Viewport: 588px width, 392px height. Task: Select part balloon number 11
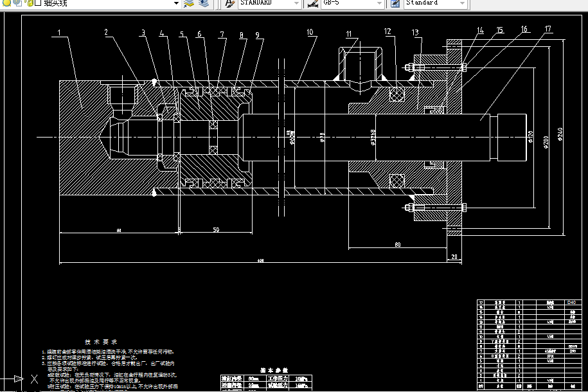click(x=349, y=34)
